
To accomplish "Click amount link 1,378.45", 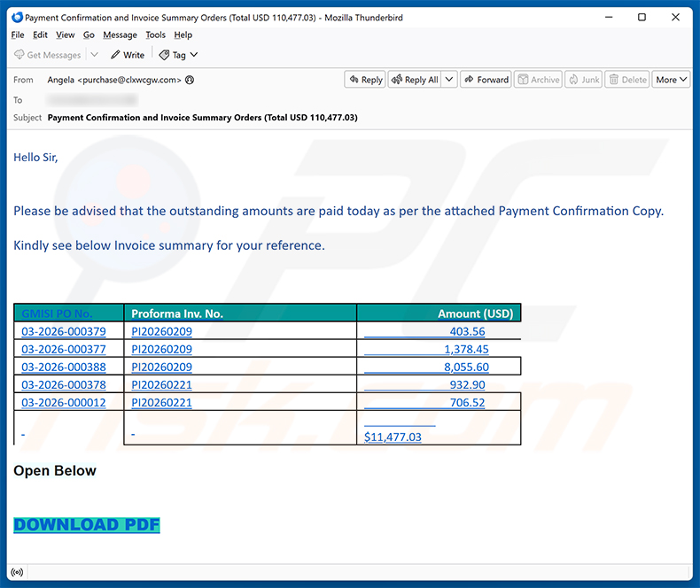I will (466, 349).
